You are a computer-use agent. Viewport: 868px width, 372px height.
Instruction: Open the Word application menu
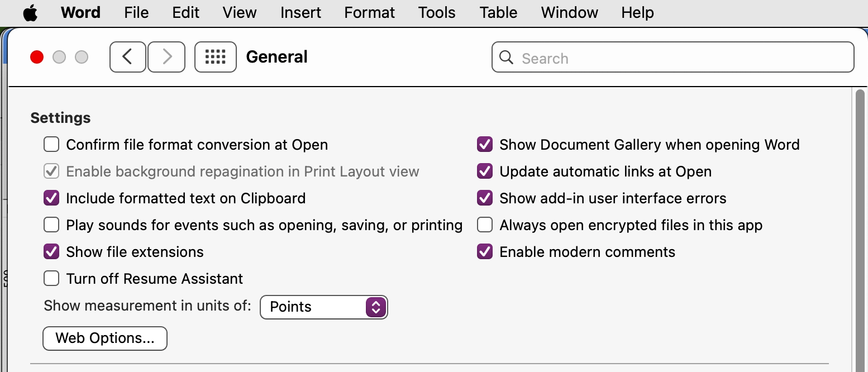click(x=80, y=12)
